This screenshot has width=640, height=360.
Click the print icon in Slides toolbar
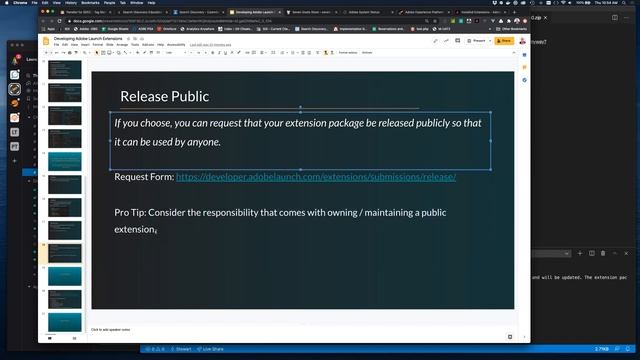pyautogui.click(x=70, y=53)
